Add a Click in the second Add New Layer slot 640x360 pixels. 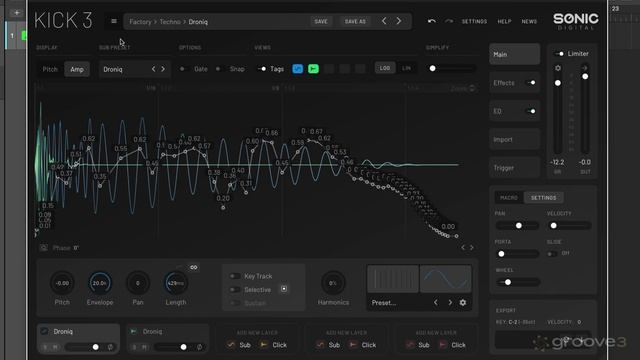[363, 345]
